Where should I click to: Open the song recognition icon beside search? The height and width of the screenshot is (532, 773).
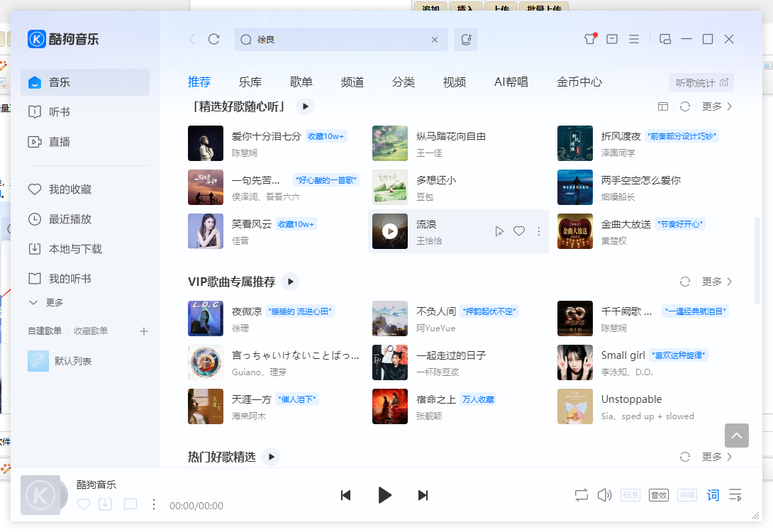[x=466, y=40]
